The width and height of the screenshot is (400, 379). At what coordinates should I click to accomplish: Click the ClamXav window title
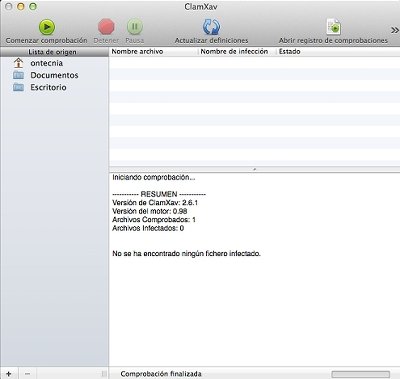tap(201, 7)
